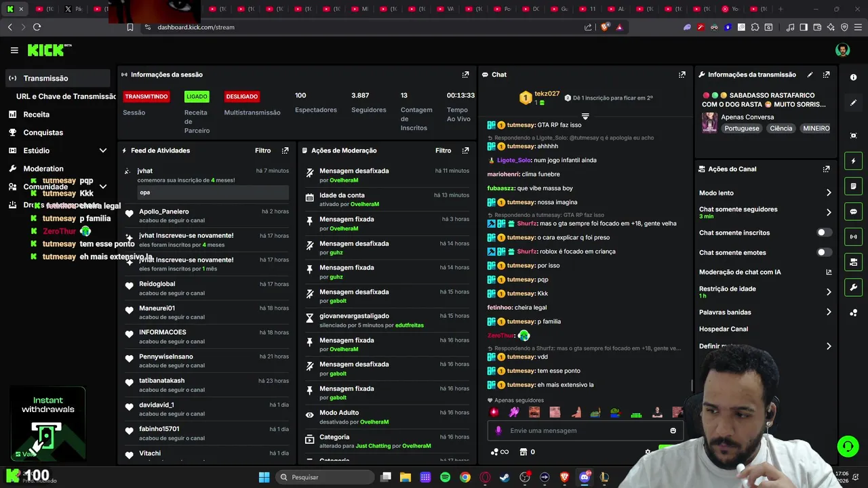Click the wrench icon in right sidebar
The width and height of the screenshot is (868, 488).
tap(853, 287)
